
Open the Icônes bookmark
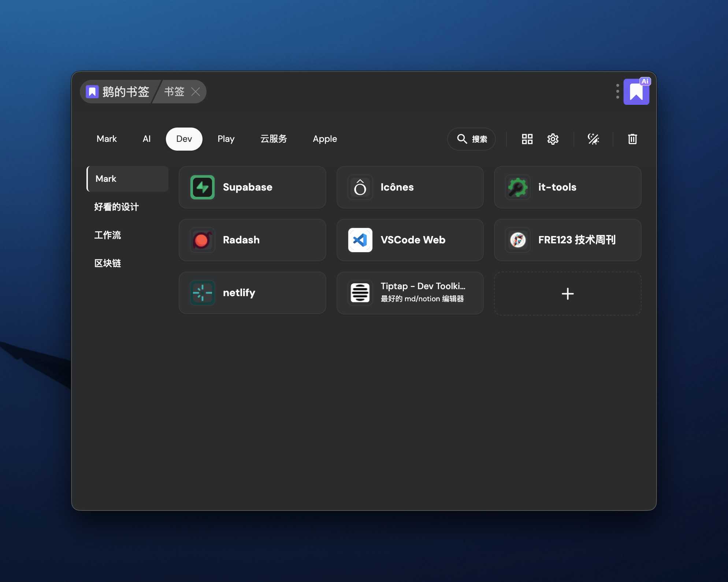[410, 187]
